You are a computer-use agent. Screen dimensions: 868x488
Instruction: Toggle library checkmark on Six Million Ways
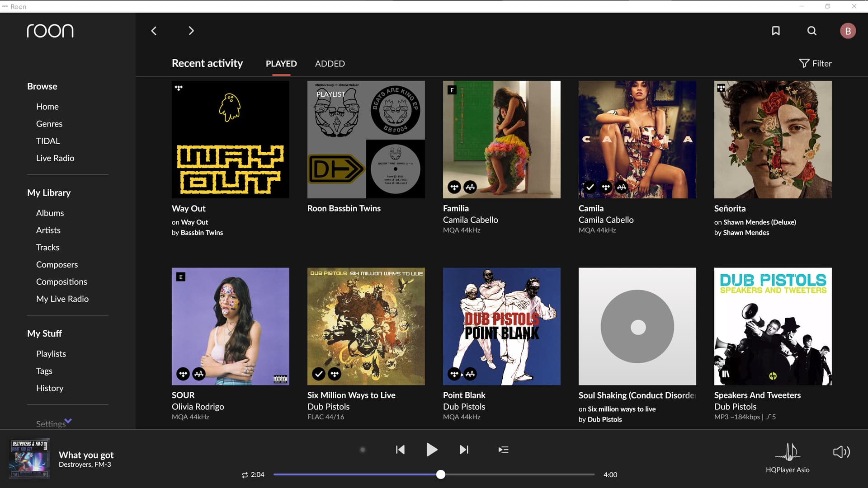coord(319,374)
